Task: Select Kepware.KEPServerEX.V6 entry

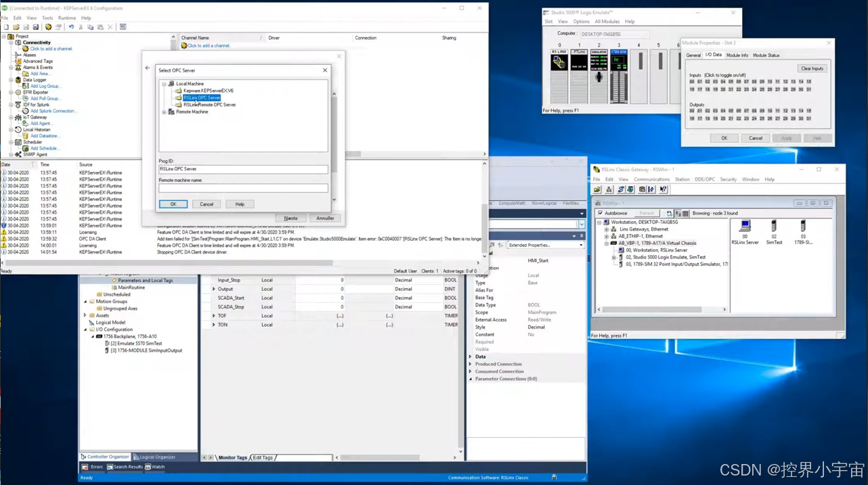Action: click(x=208, y=91)
